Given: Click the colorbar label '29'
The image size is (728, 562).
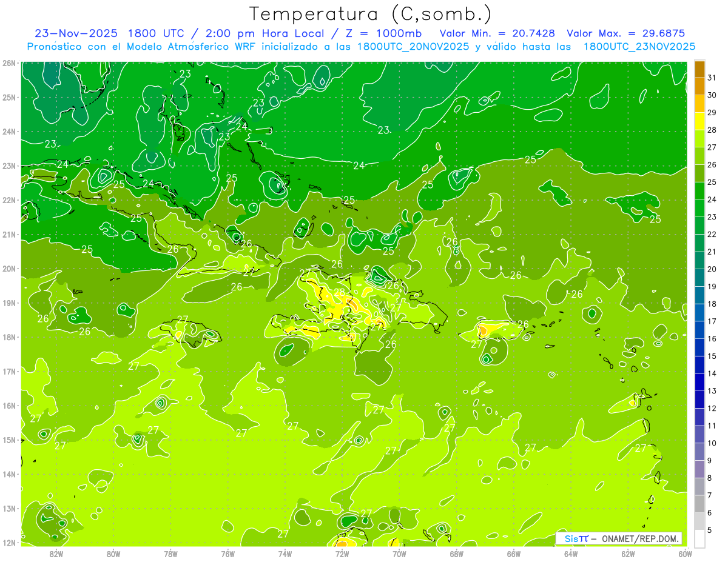Looking at the screenshot, I should 712,113.
